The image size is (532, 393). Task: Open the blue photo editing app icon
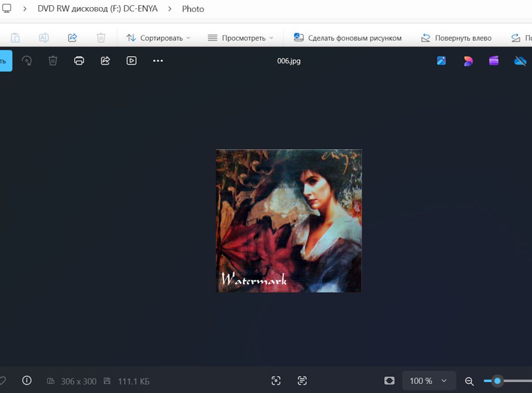tap(442, 61)
